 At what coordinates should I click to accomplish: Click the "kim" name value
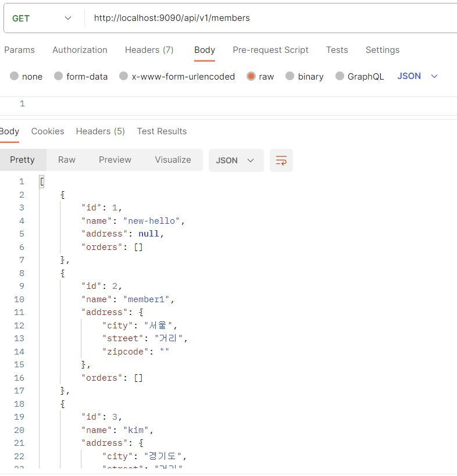click(x=135, y=430)
